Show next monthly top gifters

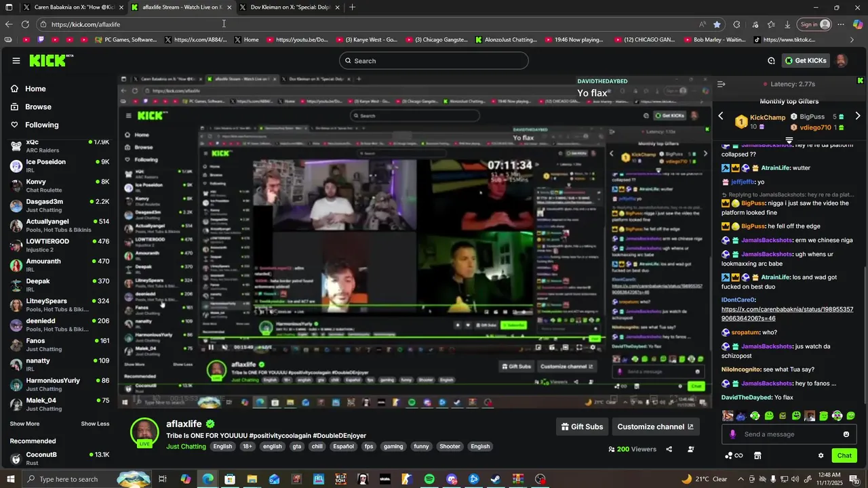(x=857, y=117)
